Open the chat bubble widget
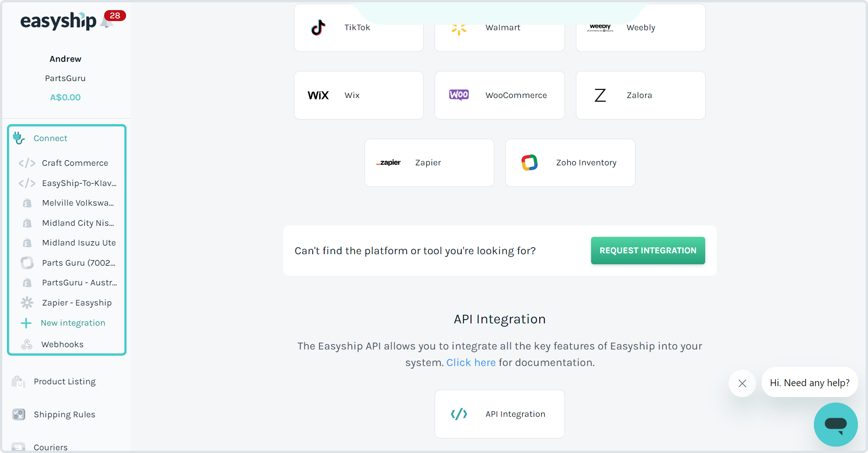Image resolution: width=868 pixels, height=453 pixels. 835,425
